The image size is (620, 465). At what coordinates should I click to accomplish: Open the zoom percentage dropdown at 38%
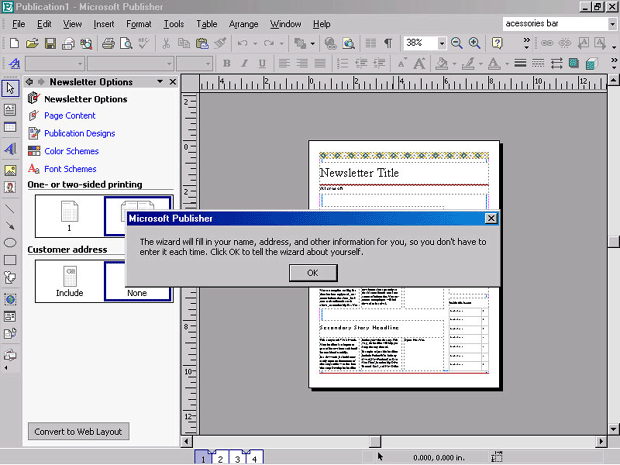click(442, 43)
